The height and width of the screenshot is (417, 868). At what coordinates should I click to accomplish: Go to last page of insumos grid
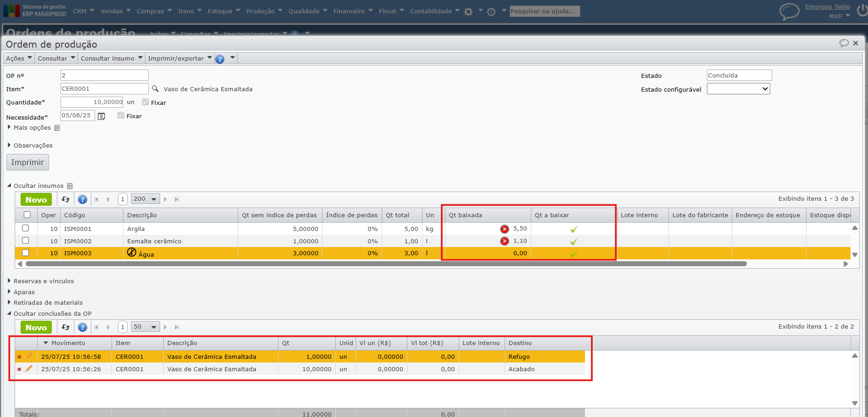tap(177, 199)
